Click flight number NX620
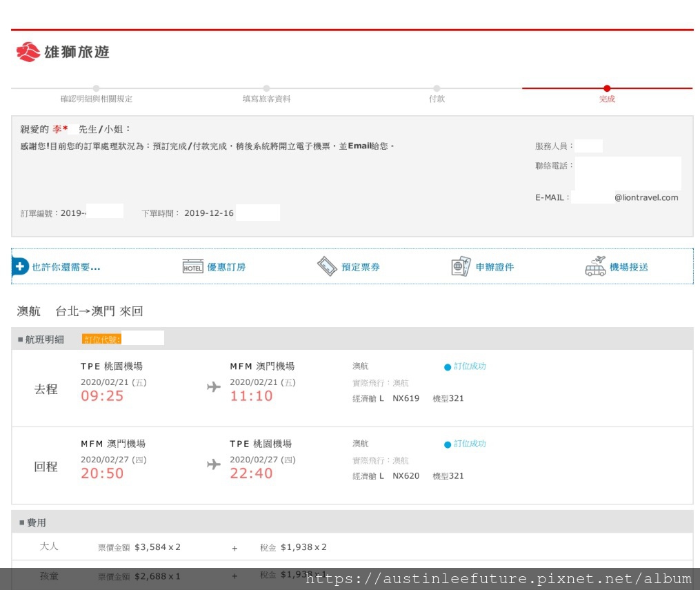 pyautogui.click(x=406, y=475)
